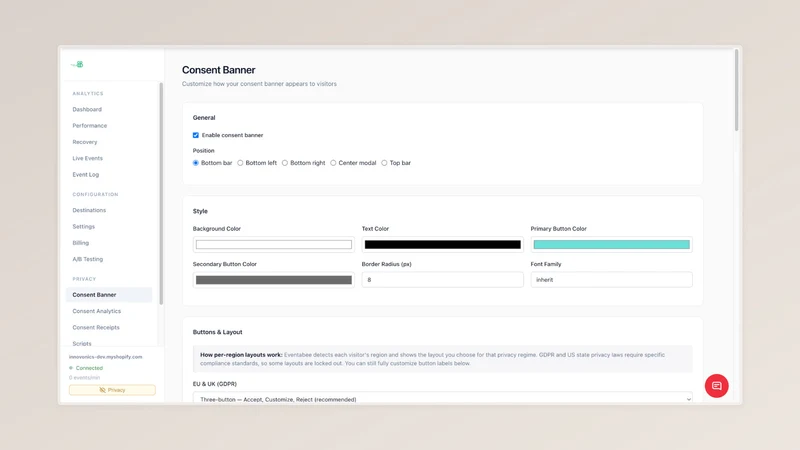This screenshot has height=450, width=800.
Task: Select Bottom right position
Action: (x=285, y=163)
